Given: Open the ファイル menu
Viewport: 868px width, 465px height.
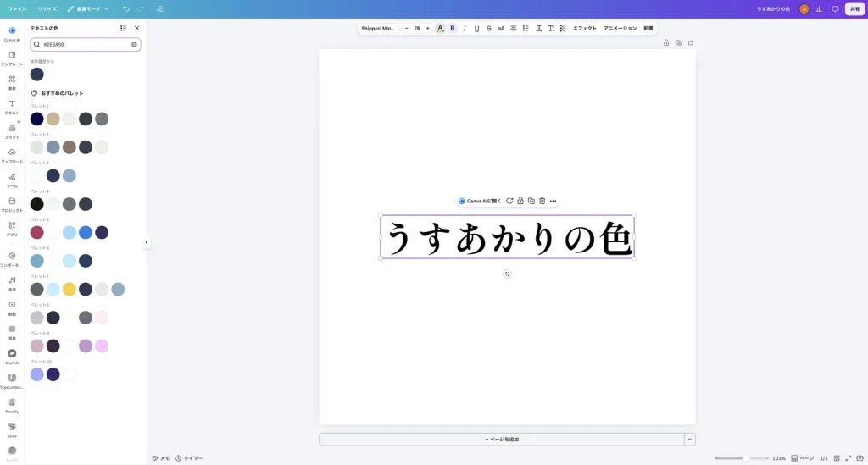Looking at the screenshot, I should [x=17, y=8].
